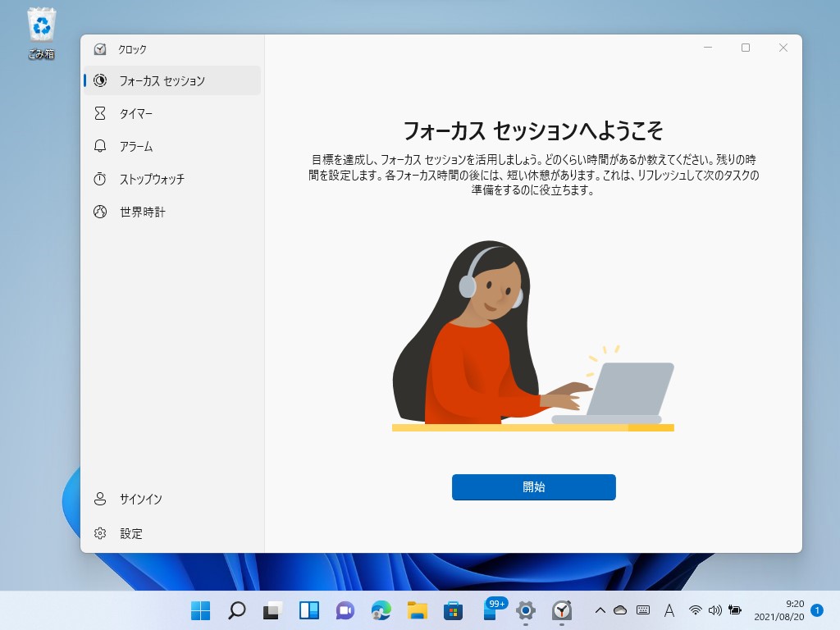Toggle IME input mode via A indicator
The width and height of the screenshot is (840, 630).
[x=669, y=611]
